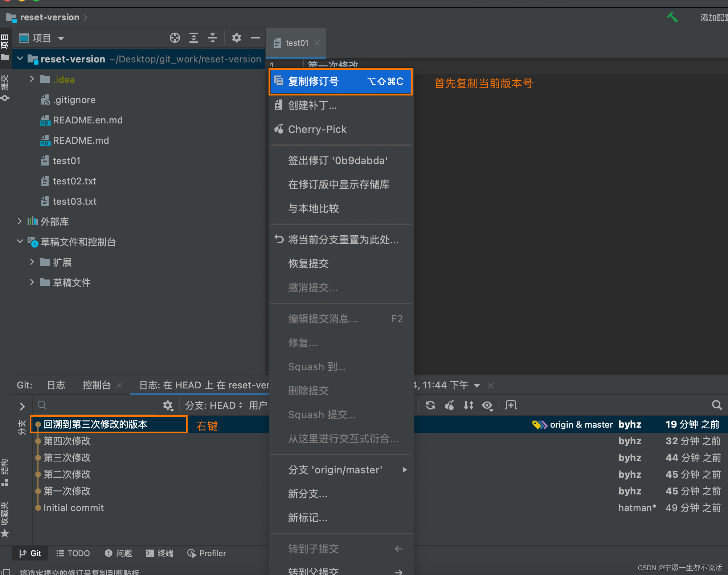Click the search magnifier at right of log
The width and height of the screenshot is (728, 575).
pyautogui.click(x=717, y=405)
